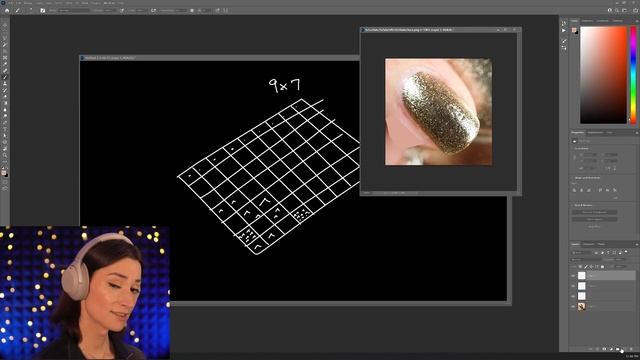Add a layer mask

[x=604, y=349]
